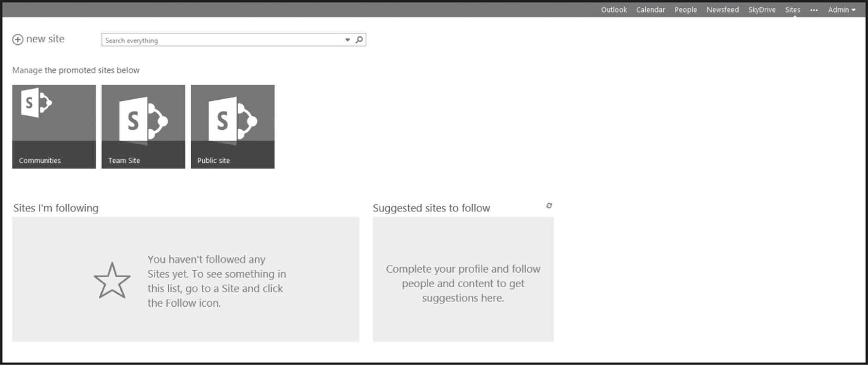Viewport: 868px width, 365px height.
Task: Open the Public site tile
Action: (x=233, y=127)
